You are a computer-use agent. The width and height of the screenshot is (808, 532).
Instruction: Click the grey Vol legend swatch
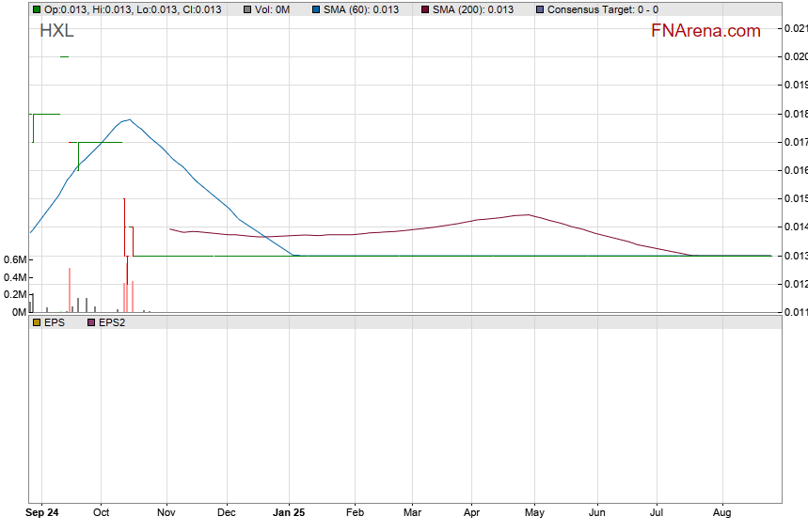tap(247, 9)
